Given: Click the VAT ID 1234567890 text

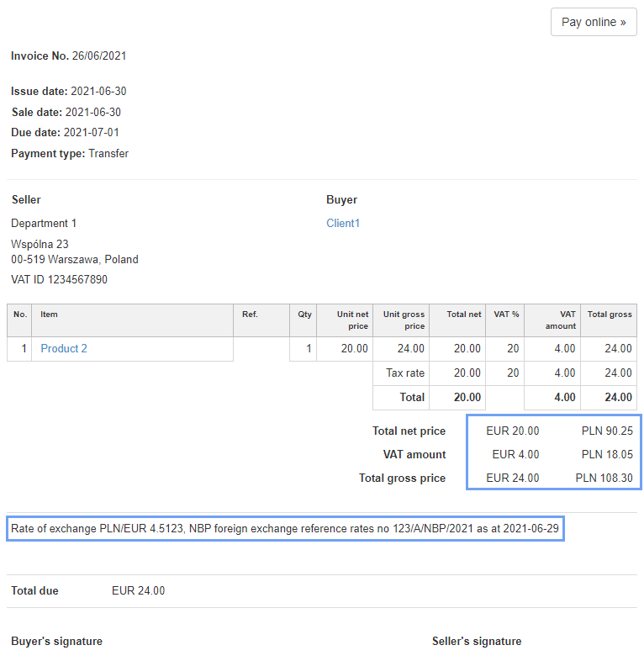Looking at the screenshot, I should coord(59,279).
